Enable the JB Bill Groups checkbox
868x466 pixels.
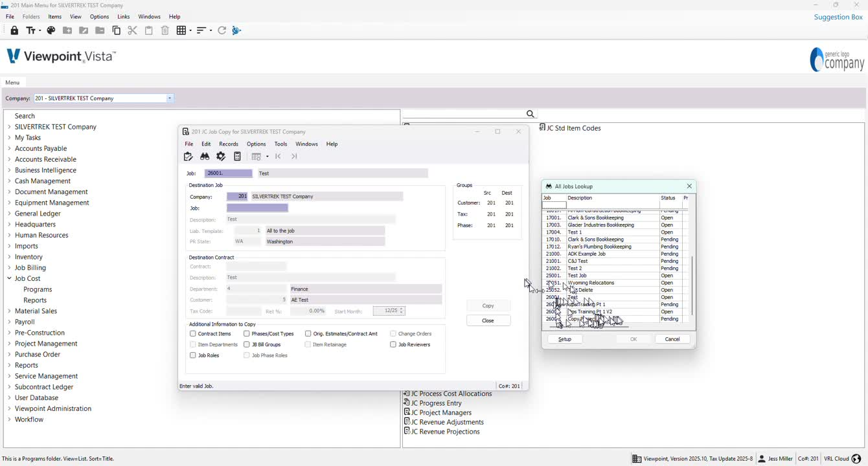tap(247, 344)
